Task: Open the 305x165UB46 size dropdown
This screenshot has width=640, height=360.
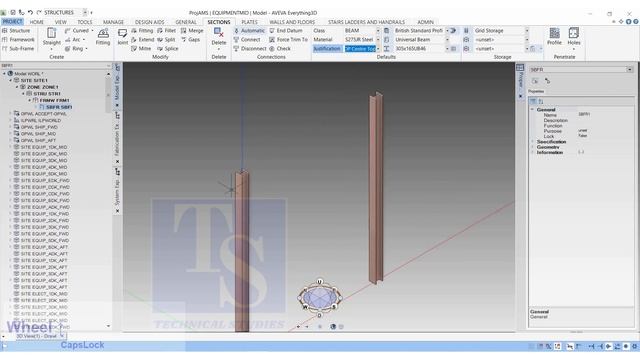Action: click(x=447, y=49)
